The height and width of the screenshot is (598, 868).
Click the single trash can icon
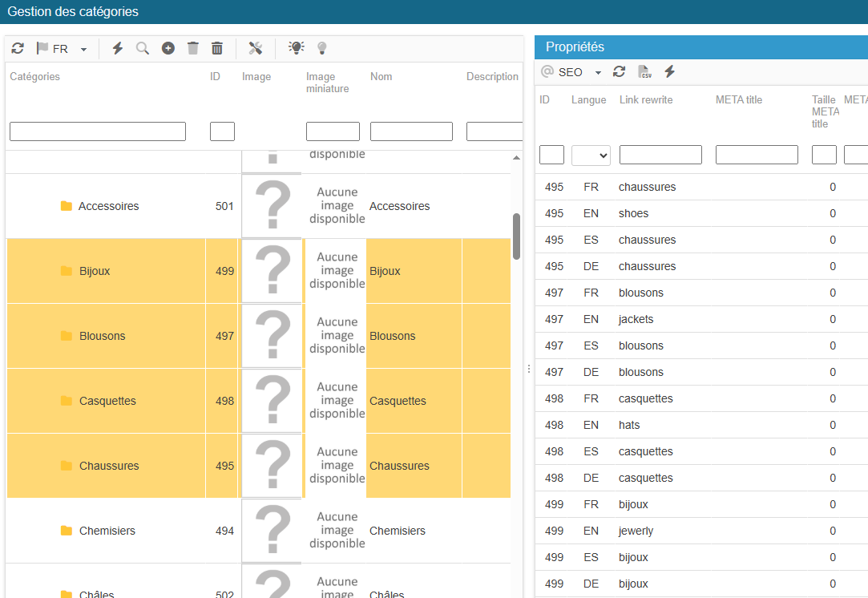tap(192, 48)
